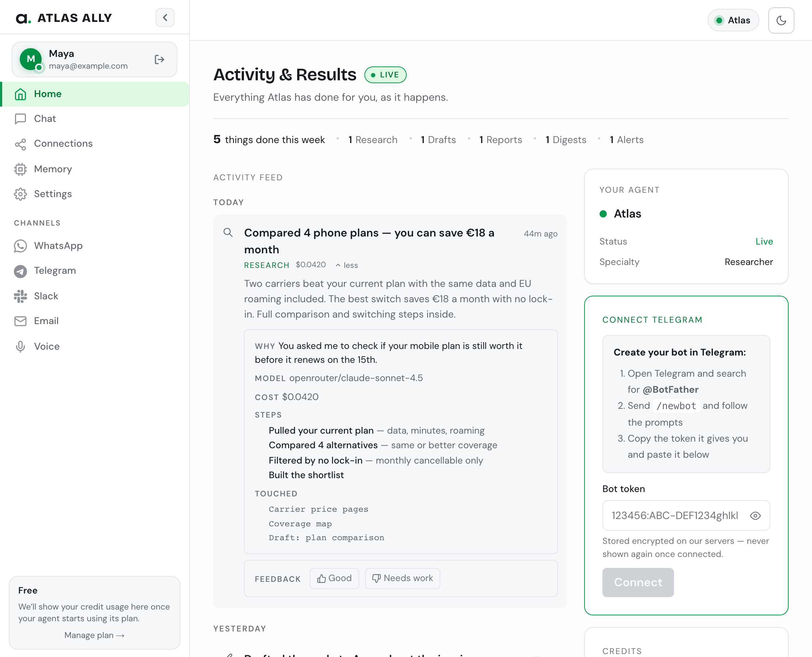Click the Voice microphone icon
The image size is (812, 657).
pos(20,347)
